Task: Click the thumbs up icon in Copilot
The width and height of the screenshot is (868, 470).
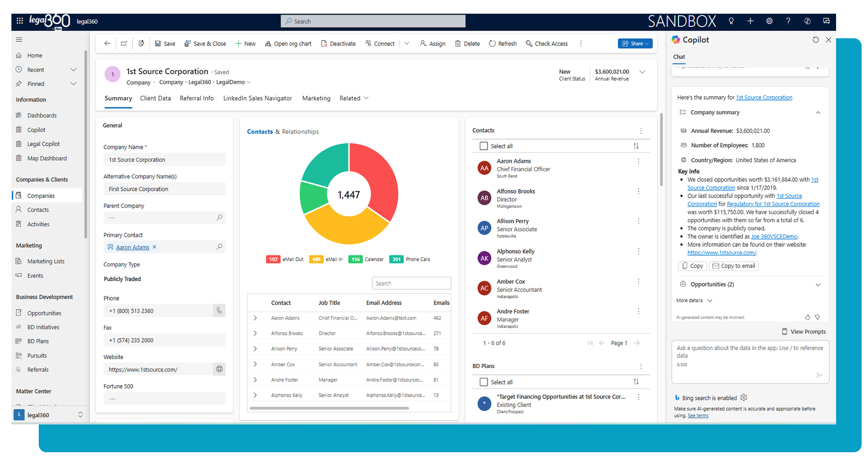Action: (x=807, y=317)
